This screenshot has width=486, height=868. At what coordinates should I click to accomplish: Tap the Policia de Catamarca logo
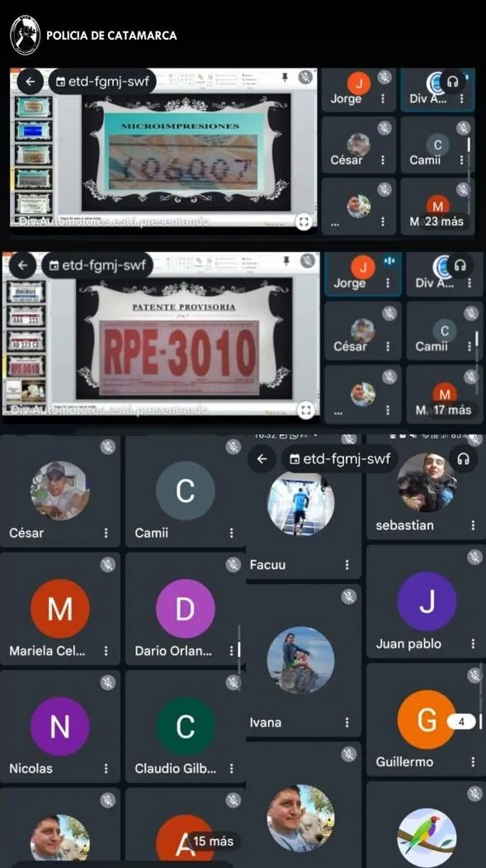pyautogui.click(x=26, y=35)
